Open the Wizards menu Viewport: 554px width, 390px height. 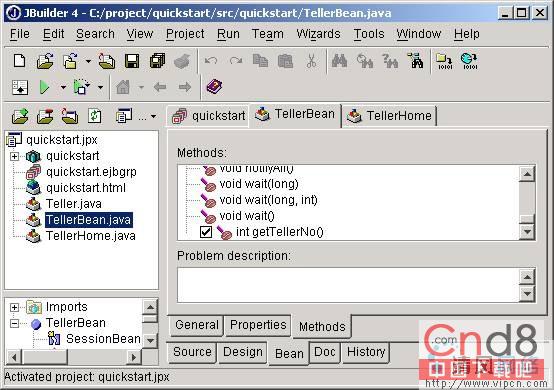318,34
